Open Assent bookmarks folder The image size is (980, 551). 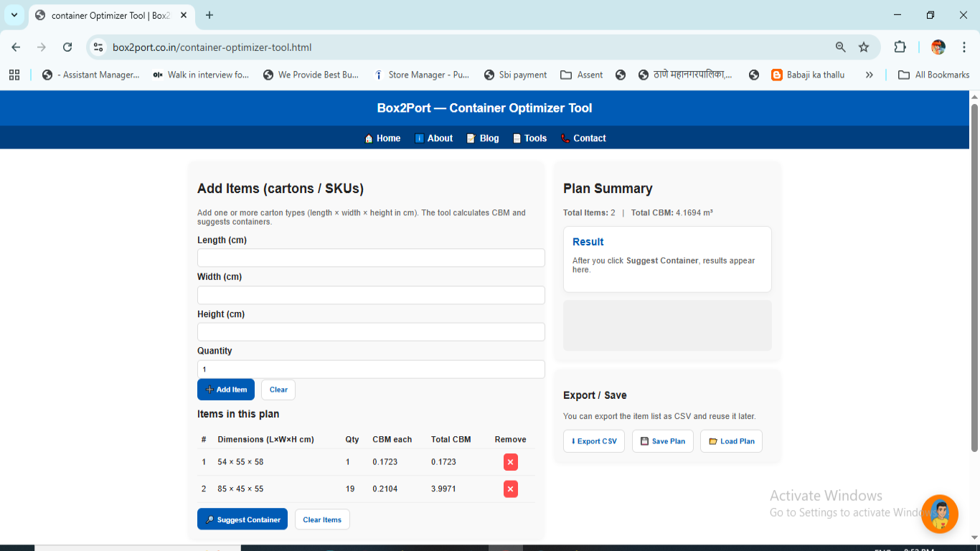coord(582,75)
